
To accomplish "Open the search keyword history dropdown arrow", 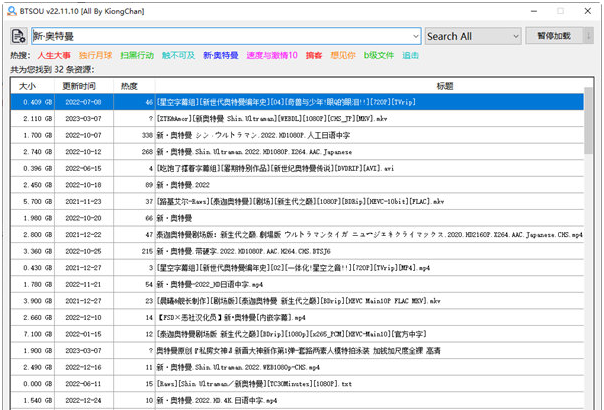I will pos(411,36).
